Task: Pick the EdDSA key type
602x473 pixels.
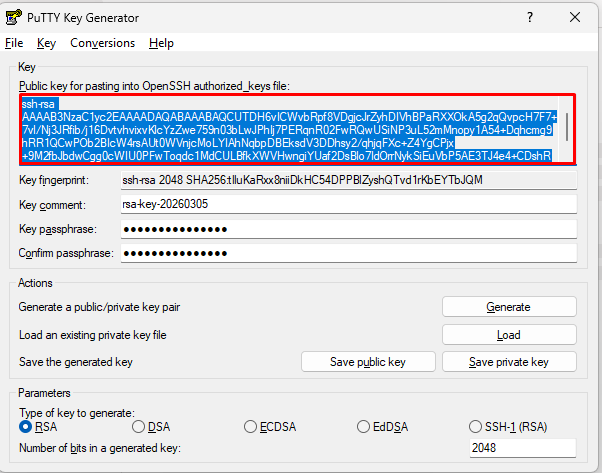Action: (x=364, y=427)
